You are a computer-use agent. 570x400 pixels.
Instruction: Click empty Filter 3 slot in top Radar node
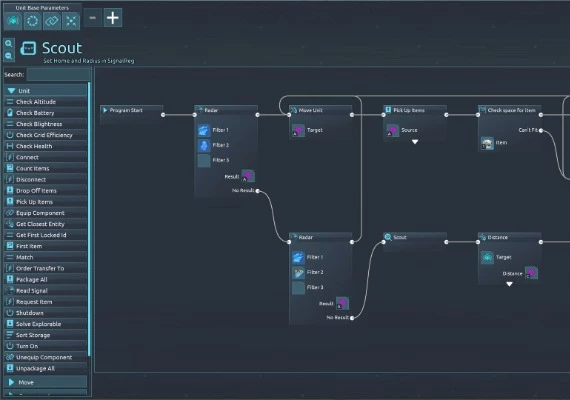204,160
